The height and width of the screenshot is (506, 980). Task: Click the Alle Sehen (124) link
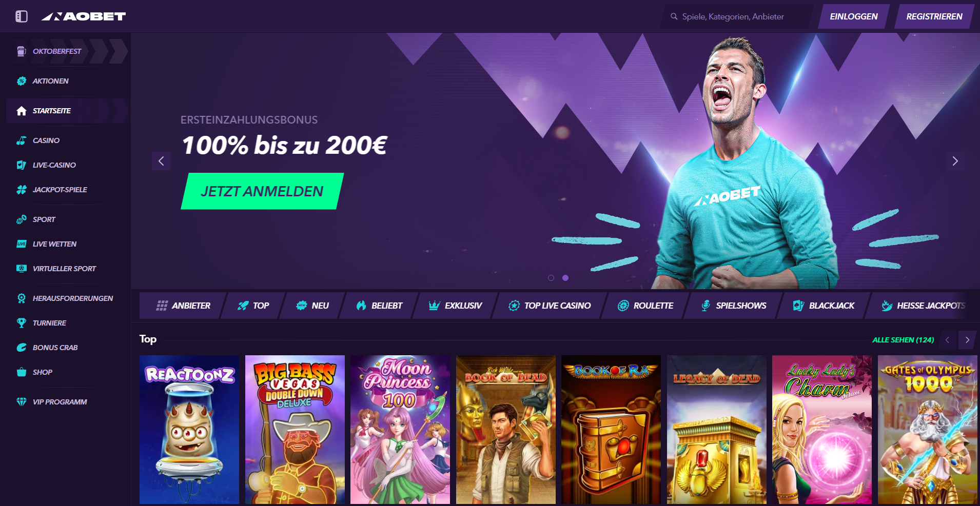903,340
